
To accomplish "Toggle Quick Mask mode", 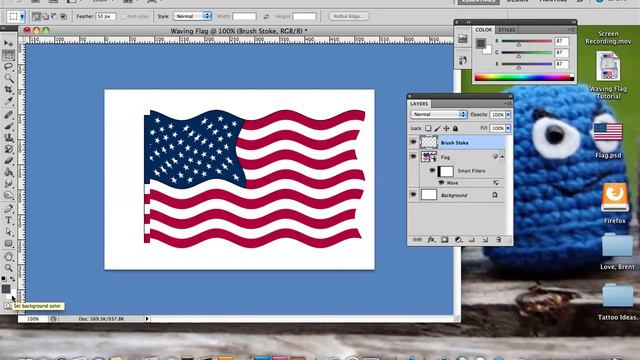I will (7, 306).
